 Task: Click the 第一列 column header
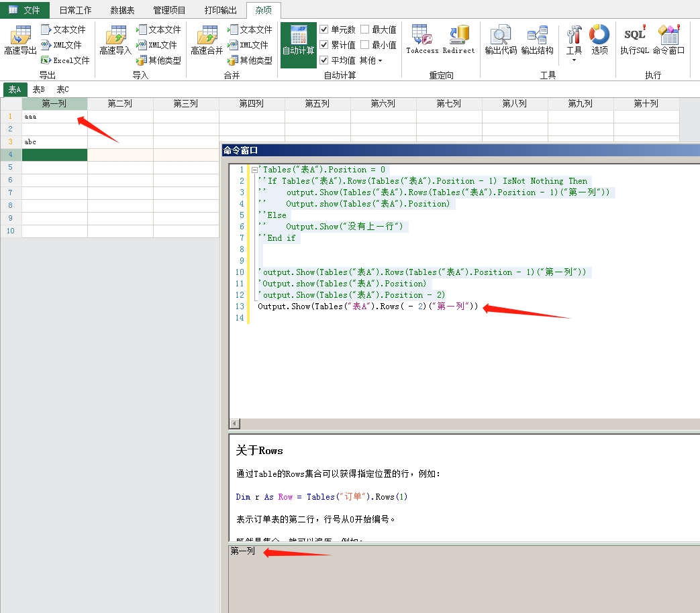click(54, 103)
